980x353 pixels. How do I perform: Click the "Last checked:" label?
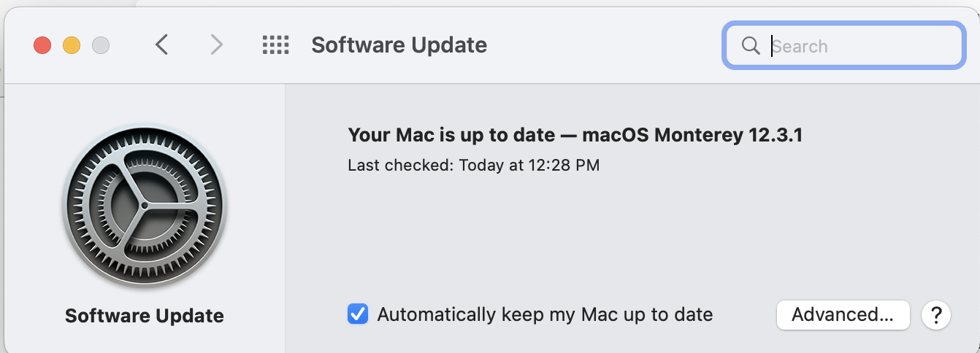click(x=401, y=166)
